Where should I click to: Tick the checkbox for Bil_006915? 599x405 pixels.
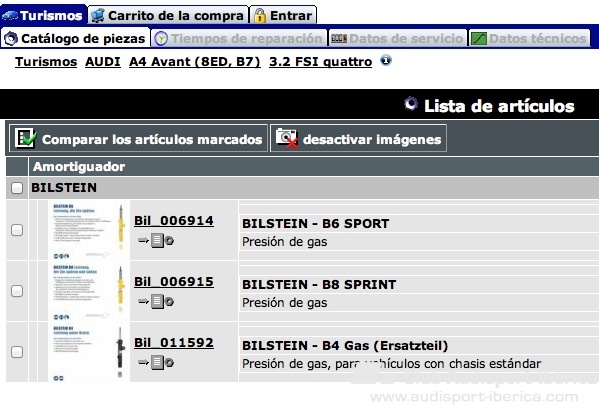[x=17, y=291]
